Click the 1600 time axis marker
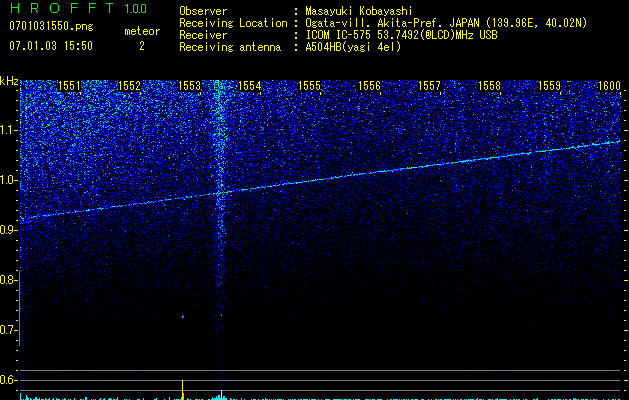 pos(609,85)
